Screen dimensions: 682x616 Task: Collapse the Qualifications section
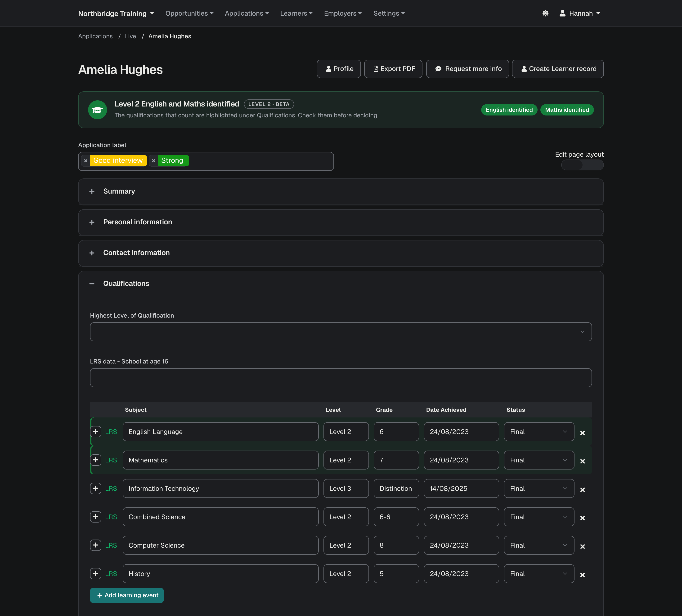pyautogui.click(x=341, y=284)
